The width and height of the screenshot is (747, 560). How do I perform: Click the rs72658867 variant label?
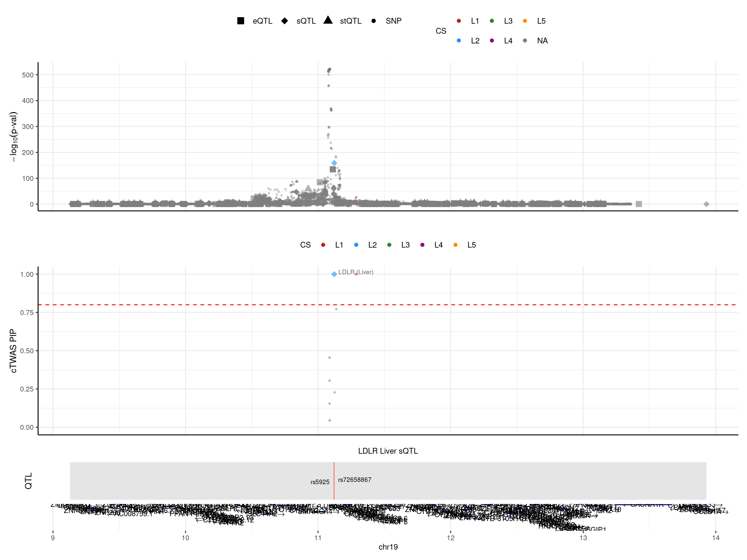[355, 480]
